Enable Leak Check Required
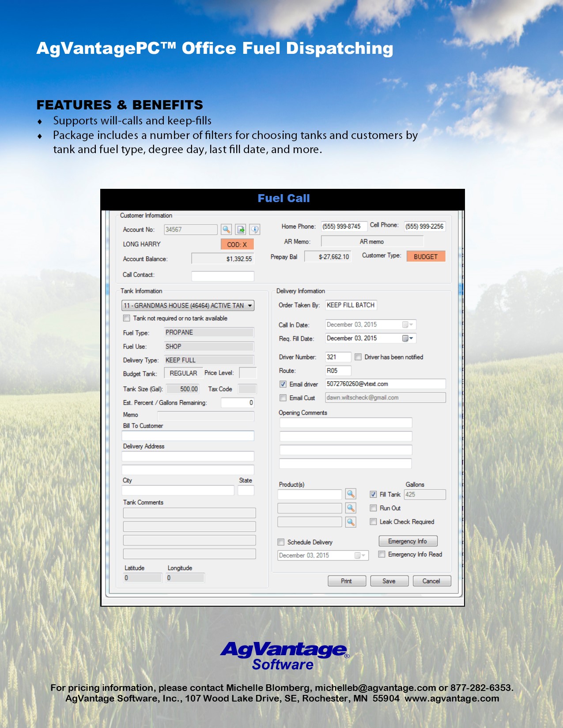This screenshot has width=563, height=728. (373, 522)
